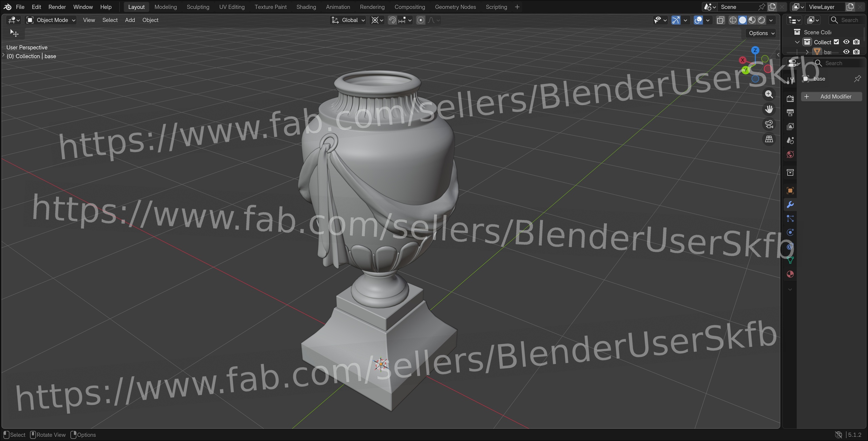Open the Modifiers wrench properties tab
Screen dimensions: 868x441
tap(790, 205)
